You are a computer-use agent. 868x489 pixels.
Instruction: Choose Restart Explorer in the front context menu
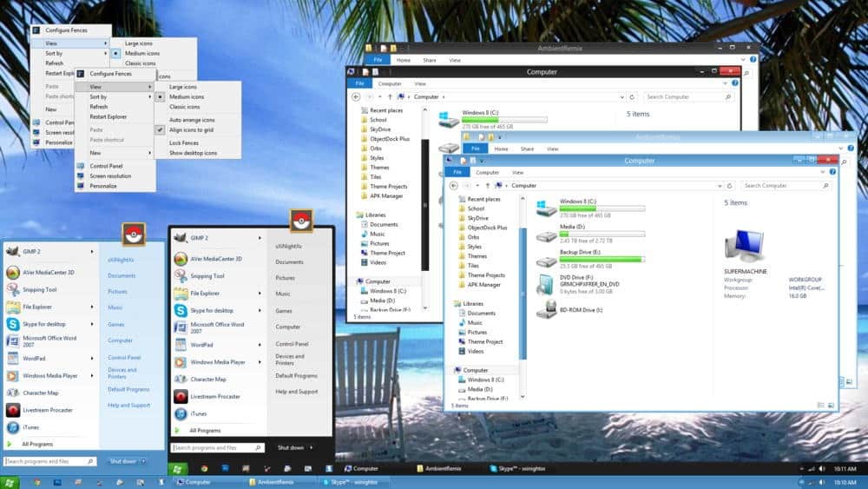click(108, 116)
